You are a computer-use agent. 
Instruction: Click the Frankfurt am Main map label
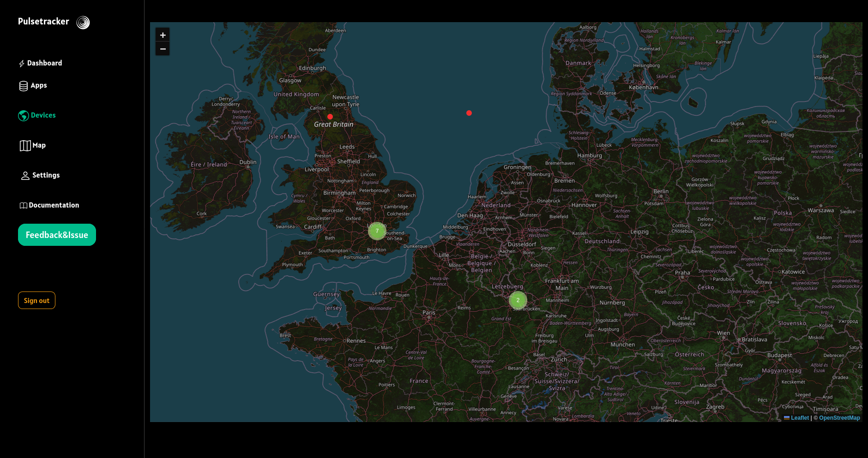(x=562, y=284)
